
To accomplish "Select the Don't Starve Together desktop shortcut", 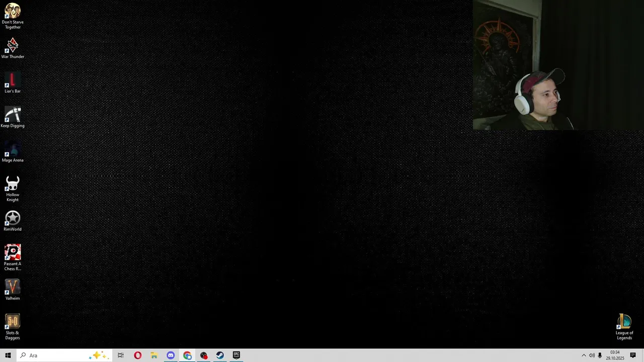I will (13, 17).
